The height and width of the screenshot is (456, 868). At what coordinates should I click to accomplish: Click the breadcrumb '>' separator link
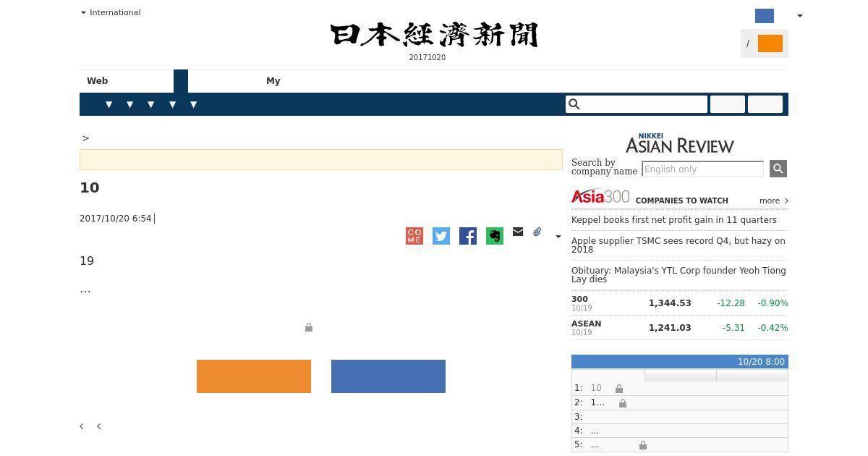click(x=86, y=138)
